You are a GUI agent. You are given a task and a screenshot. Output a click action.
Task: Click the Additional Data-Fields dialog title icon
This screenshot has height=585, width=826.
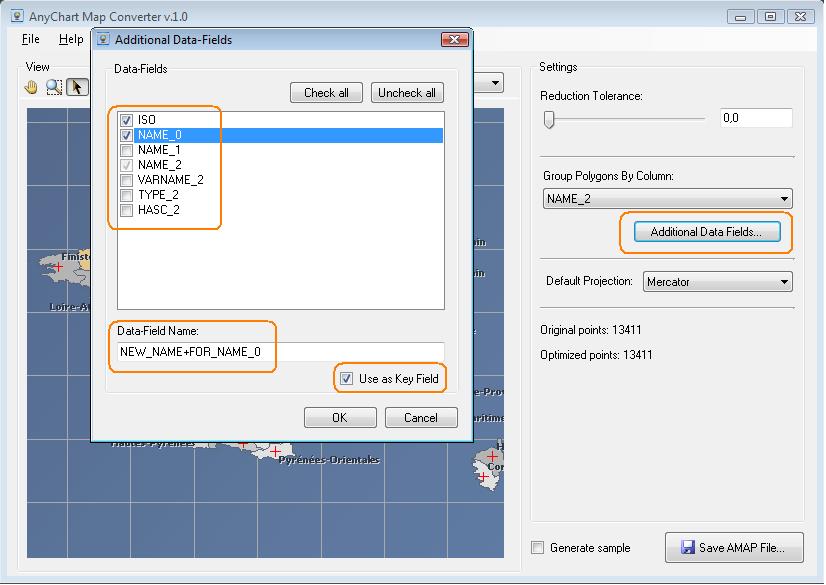click(x=103, y=40)
